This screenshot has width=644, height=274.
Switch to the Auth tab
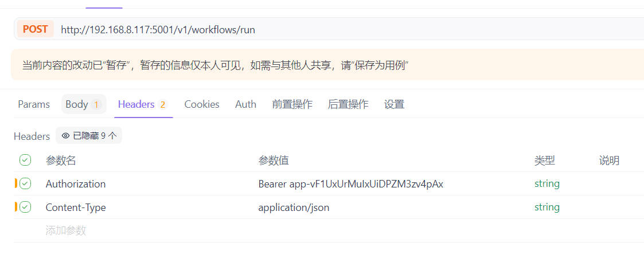[x=245, y=104]
